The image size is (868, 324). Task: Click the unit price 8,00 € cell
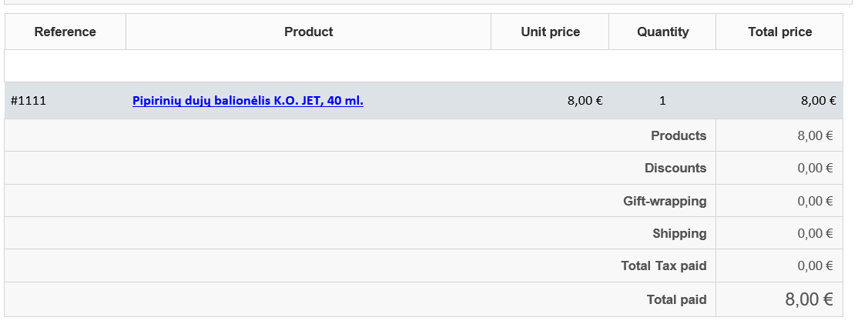585,101
